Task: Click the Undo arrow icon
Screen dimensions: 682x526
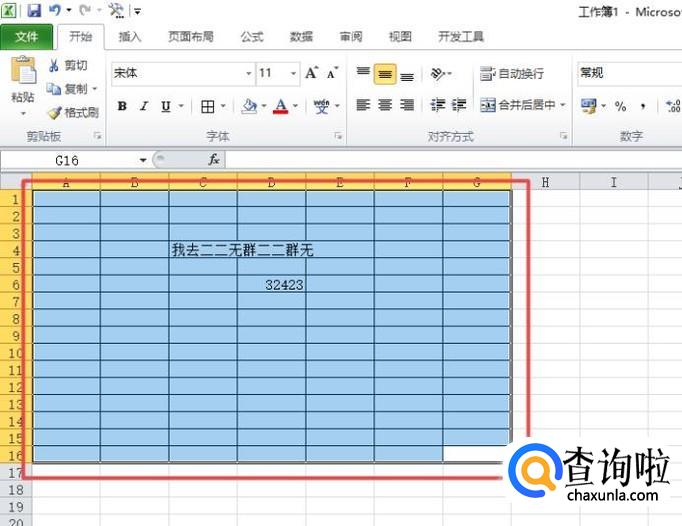Action: coord(55,10)
